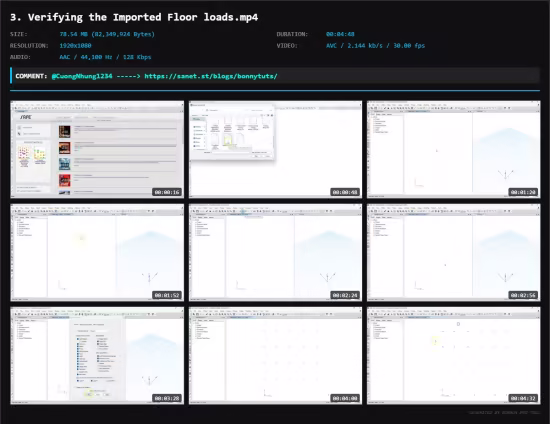Click the 00:04:48 duration value
The height and width of the screenshot is (424, 550).
coord(340,34)
